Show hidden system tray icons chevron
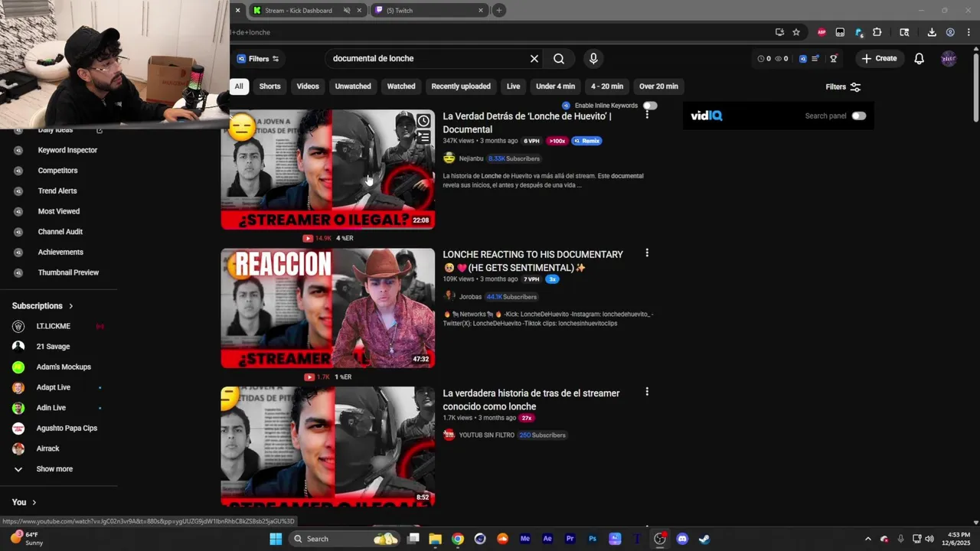Viewport: 980px width, 551px height. tap(867, 539)
